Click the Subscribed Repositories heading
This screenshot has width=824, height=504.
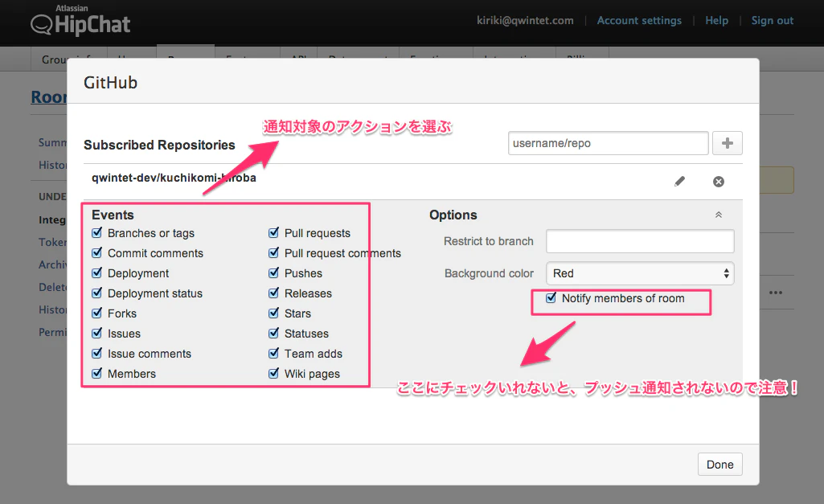click(159, 145)
